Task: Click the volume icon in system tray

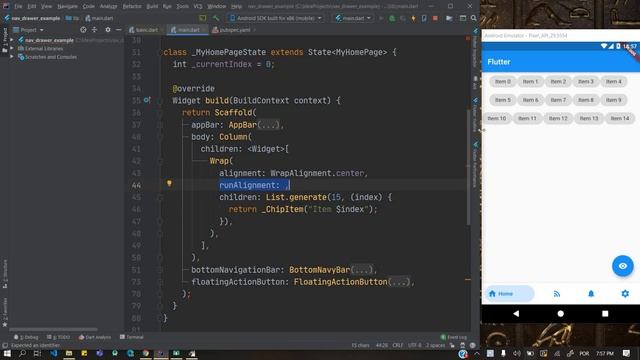Action: click(517, 353)
